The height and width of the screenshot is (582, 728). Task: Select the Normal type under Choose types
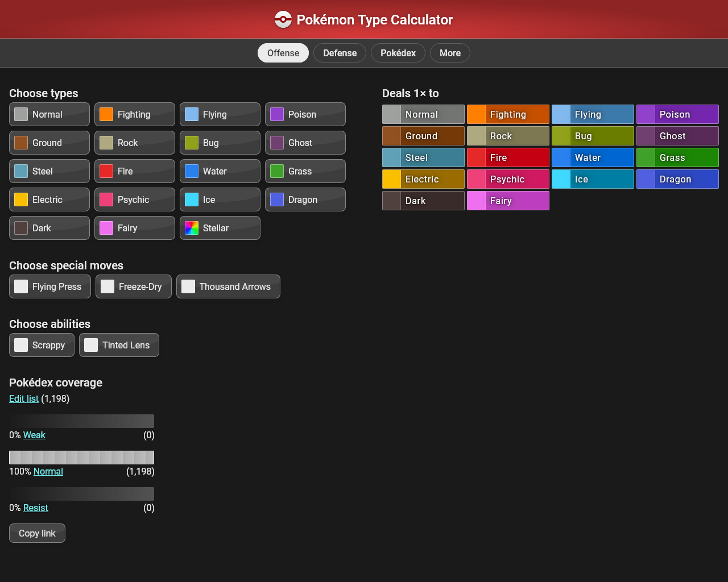click(x=49, y=114)
